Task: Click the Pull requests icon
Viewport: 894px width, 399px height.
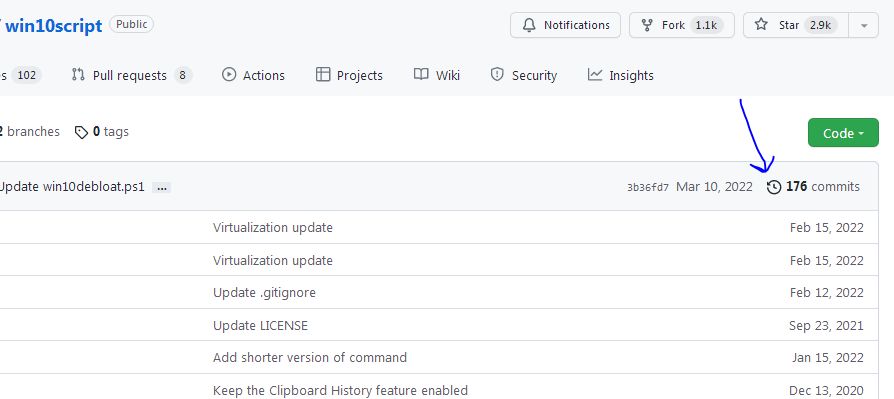Action: (78, 75)
